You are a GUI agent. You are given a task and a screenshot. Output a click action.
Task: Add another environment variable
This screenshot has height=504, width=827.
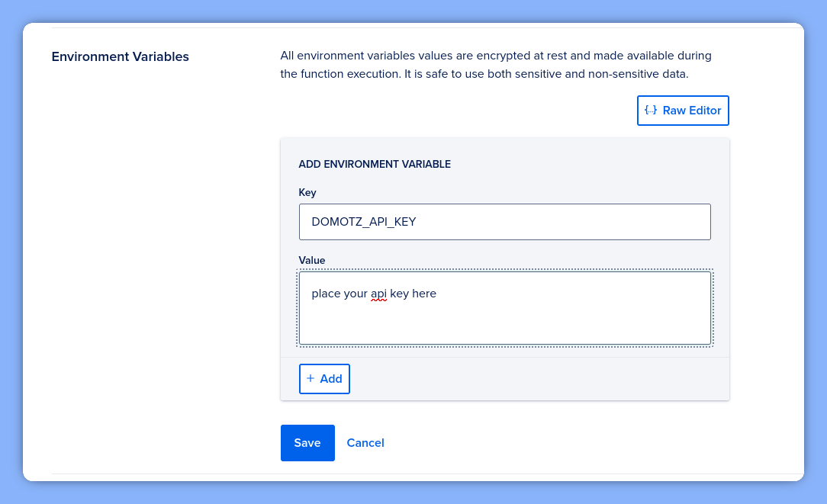(x=324, y=378)
